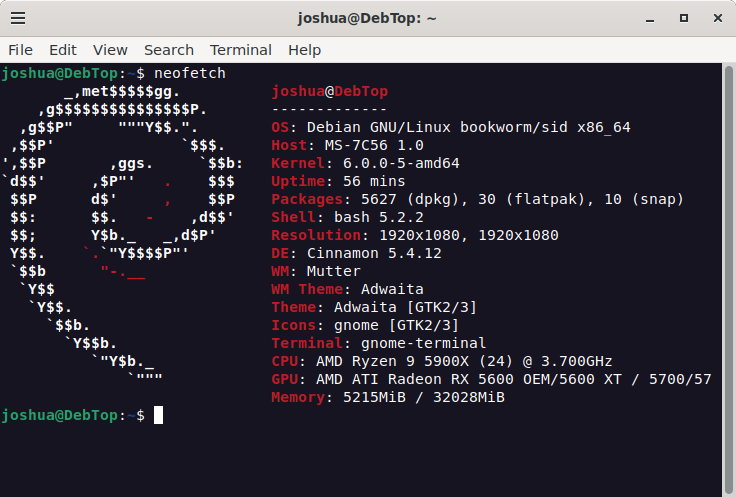736x497 pixels.
Task: Click the '10 (snap)' package count
Action: [644, 199]
